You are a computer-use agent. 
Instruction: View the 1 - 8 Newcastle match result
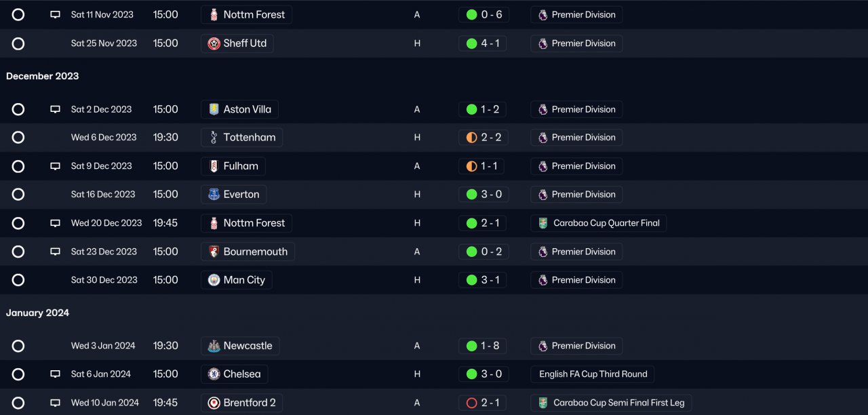(483, 346)
